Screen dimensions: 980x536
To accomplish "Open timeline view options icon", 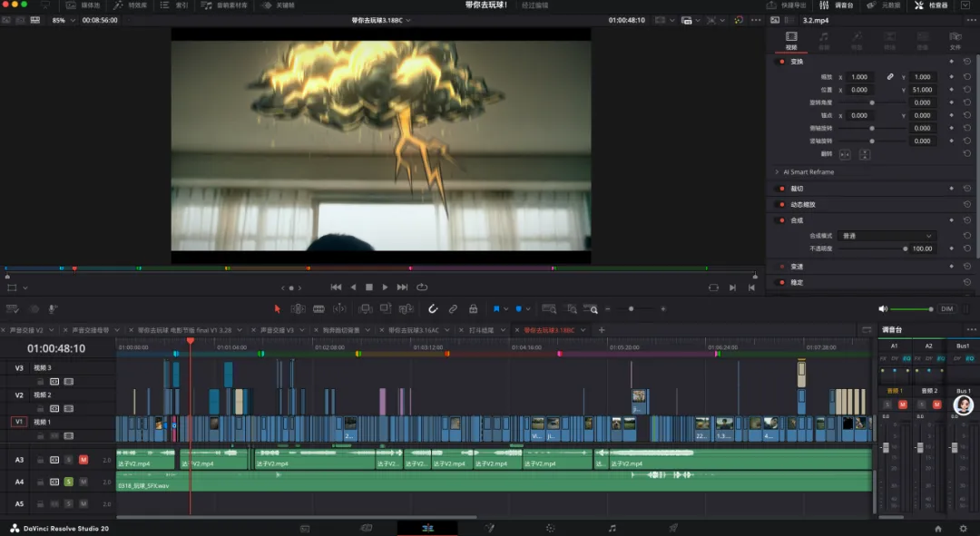I will click(13, 308).
